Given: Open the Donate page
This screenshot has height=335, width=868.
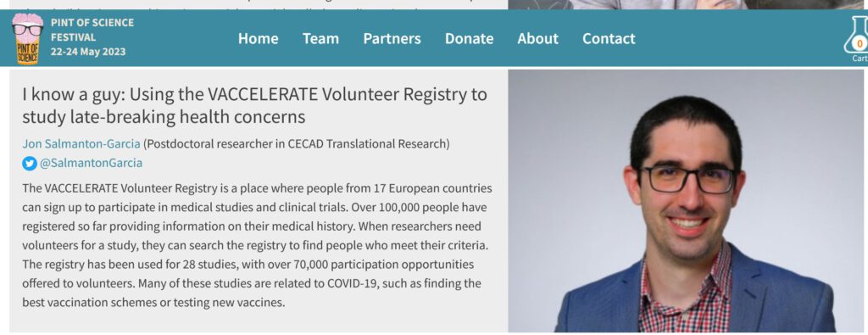Looking at the screenshot, I should (x=469, y=38).
